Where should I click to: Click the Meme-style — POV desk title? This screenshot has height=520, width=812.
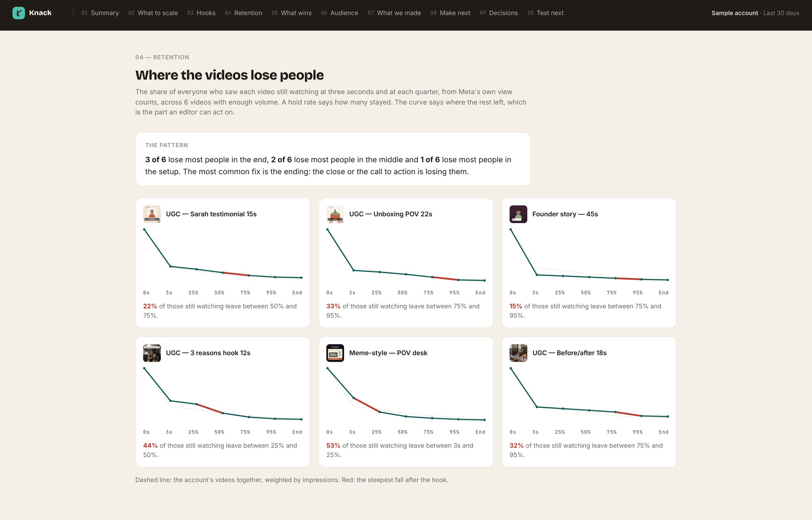tap(388, 353)
